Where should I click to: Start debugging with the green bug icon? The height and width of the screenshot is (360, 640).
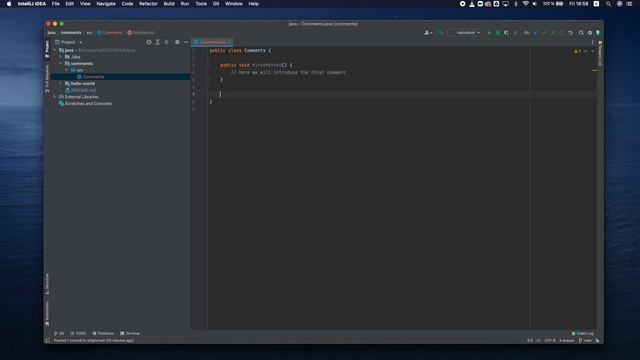click(498, 33)
